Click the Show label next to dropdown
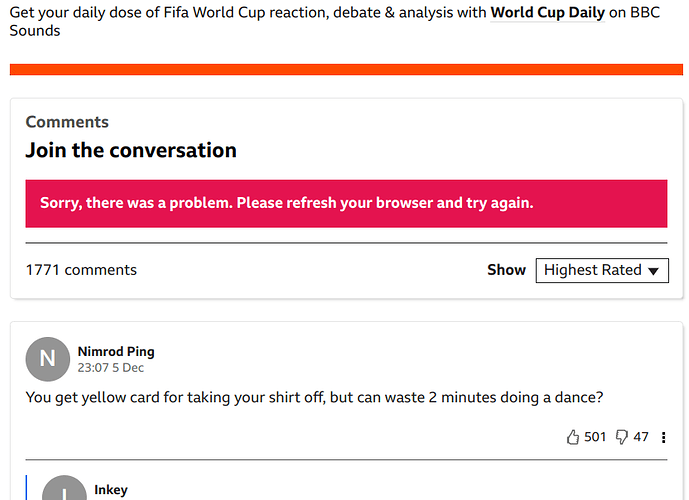689x500 pixels. tap(506, 270)
